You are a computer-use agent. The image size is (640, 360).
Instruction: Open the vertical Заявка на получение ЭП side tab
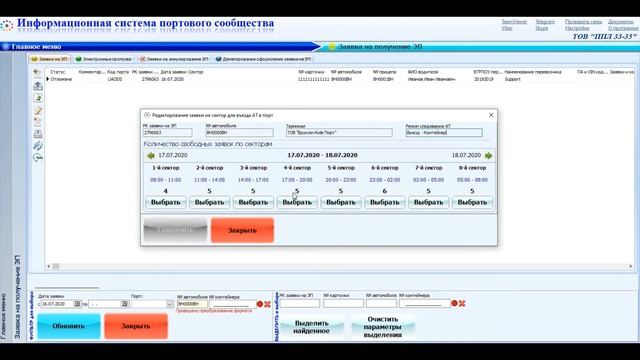click(x=17, y=297)
